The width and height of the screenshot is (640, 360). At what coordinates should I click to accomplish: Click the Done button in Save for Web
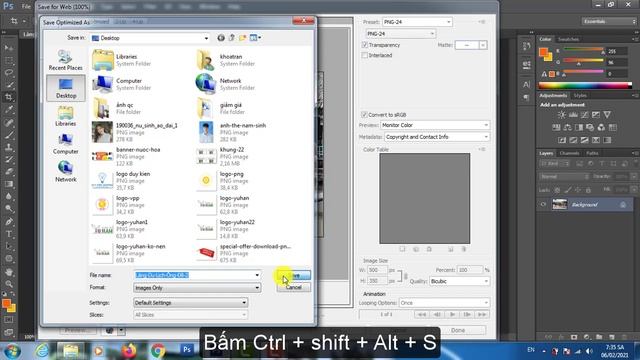458,330
